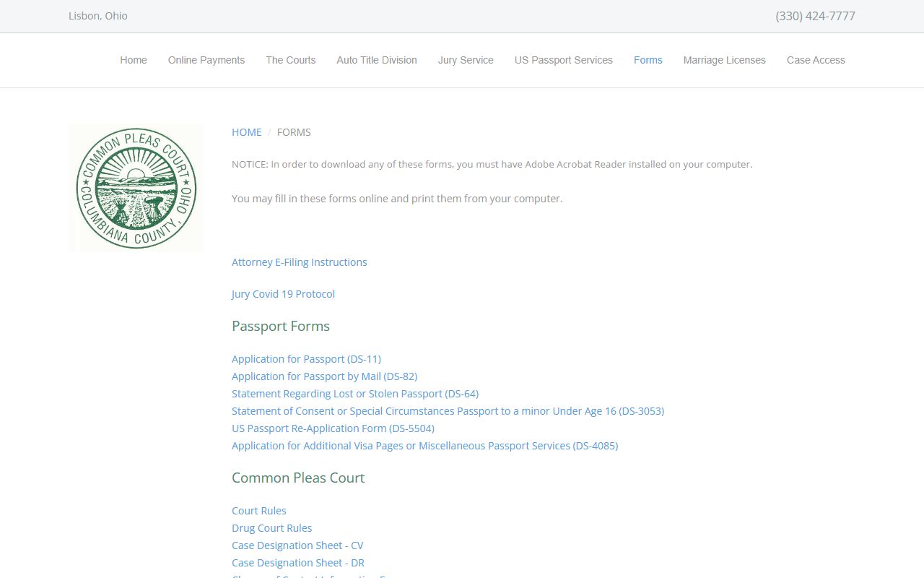Screen dimensions: 924x578
Task: Open Application for Passport by Mail (DS-82)
Action: [x=325, y=376]
